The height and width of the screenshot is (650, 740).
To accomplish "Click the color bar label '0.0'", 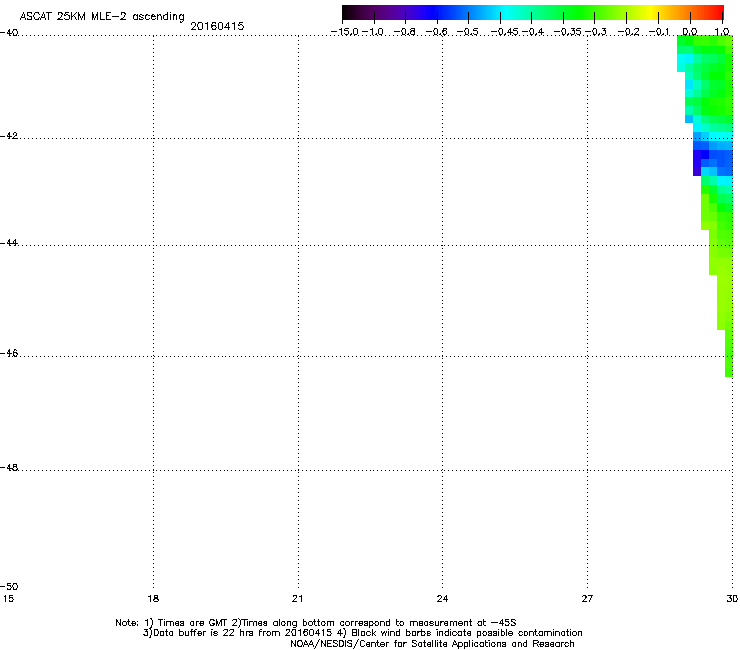I will pos(690,32).
